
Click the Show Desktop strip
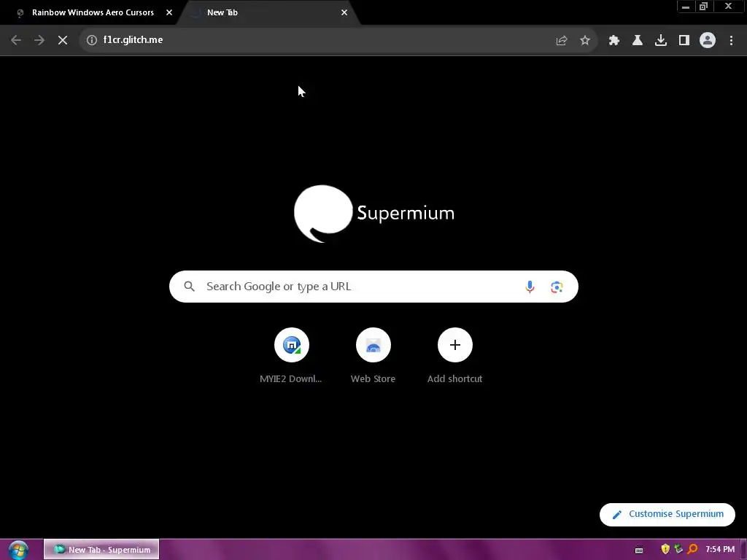coord(743,550)
